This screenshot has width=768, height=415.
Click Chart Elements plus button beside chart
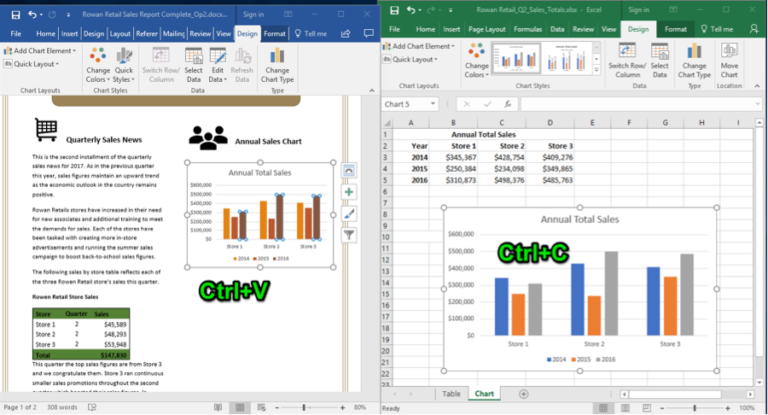(x=349, y=192)
